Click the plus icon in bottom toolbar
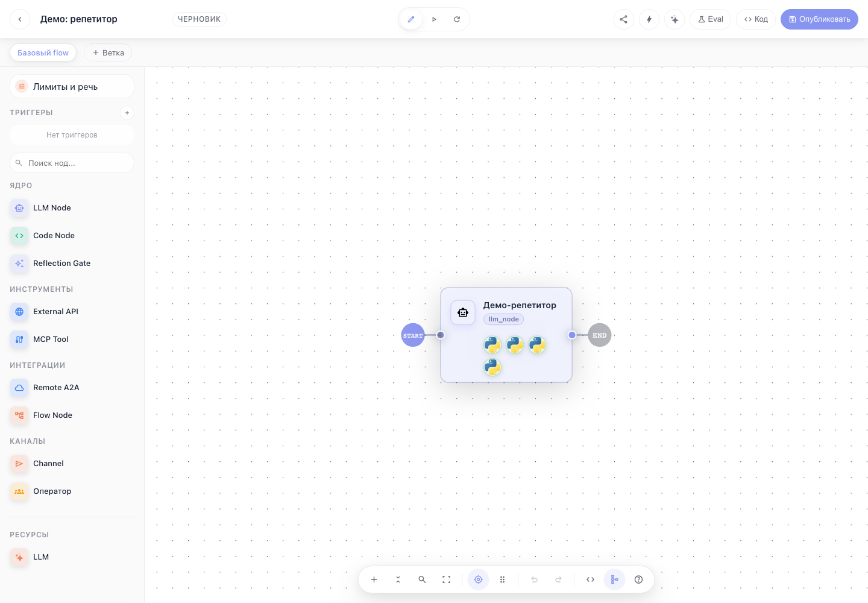Viewport: 868px width, 603px height. click(x=374, y=579)
